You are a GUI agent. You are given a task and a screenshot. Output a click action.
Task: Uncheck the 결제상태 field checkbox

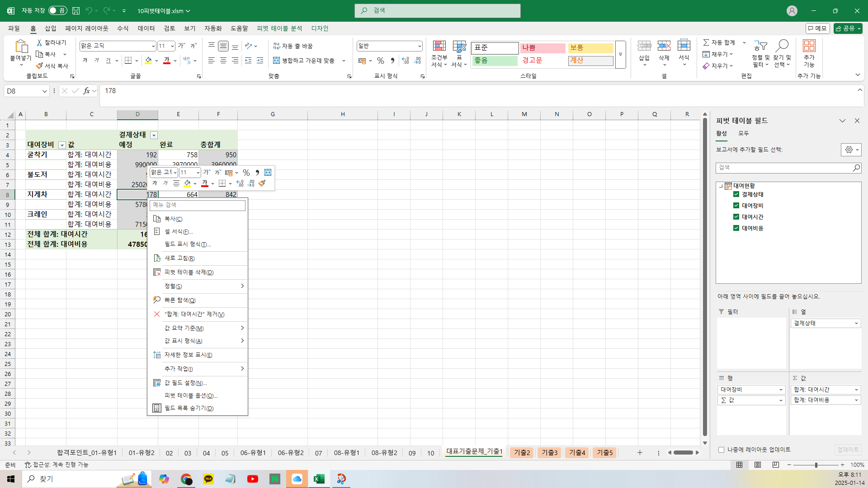[736, 194]
